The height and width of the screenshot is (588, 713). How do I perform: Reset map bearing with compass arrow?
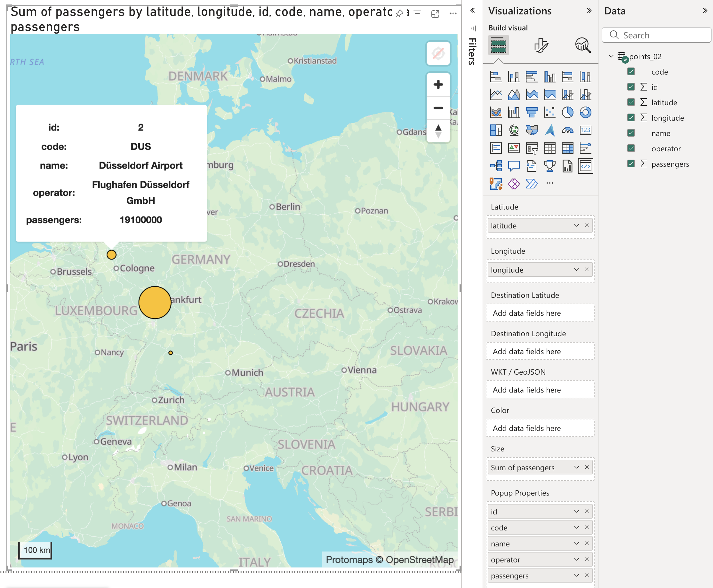coord(438,131)
